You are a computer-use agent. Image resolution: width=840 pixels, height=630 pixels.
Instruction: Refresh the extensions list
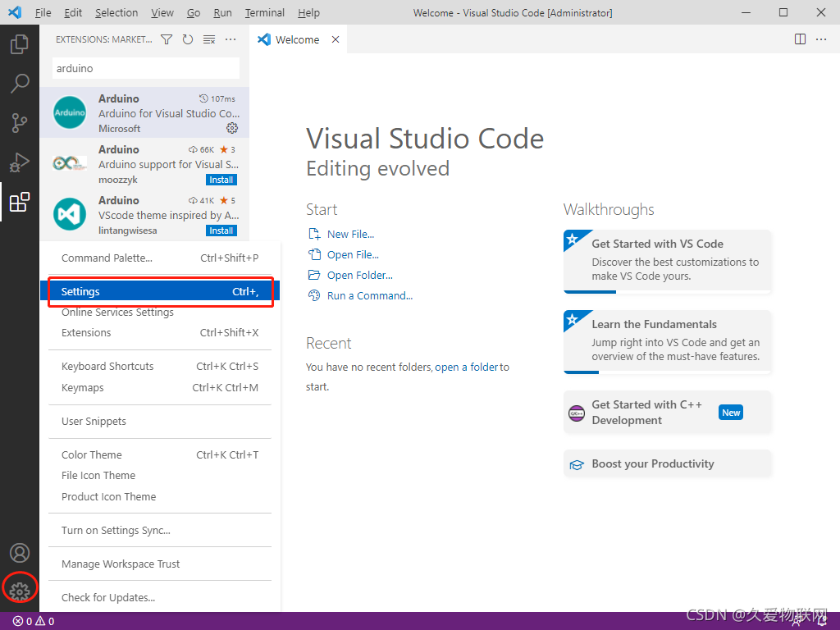188,39
